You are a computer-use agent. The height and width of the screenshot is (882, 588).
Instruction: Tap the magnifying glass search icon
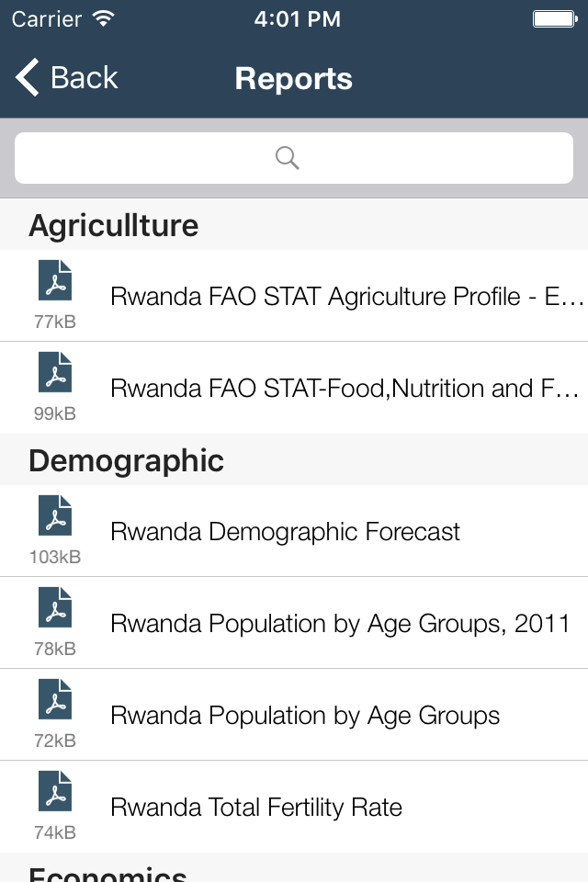288,158
